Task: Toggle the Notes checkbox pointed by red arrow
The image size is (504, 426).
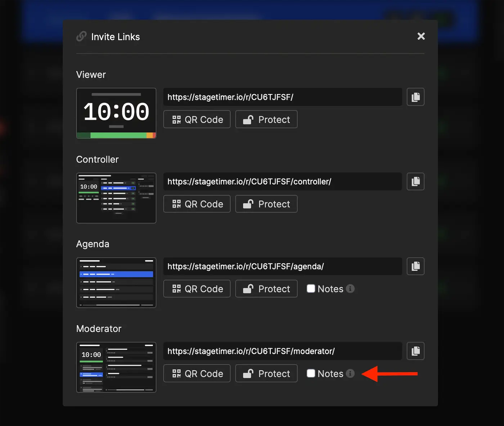Action: coord(311,373)
